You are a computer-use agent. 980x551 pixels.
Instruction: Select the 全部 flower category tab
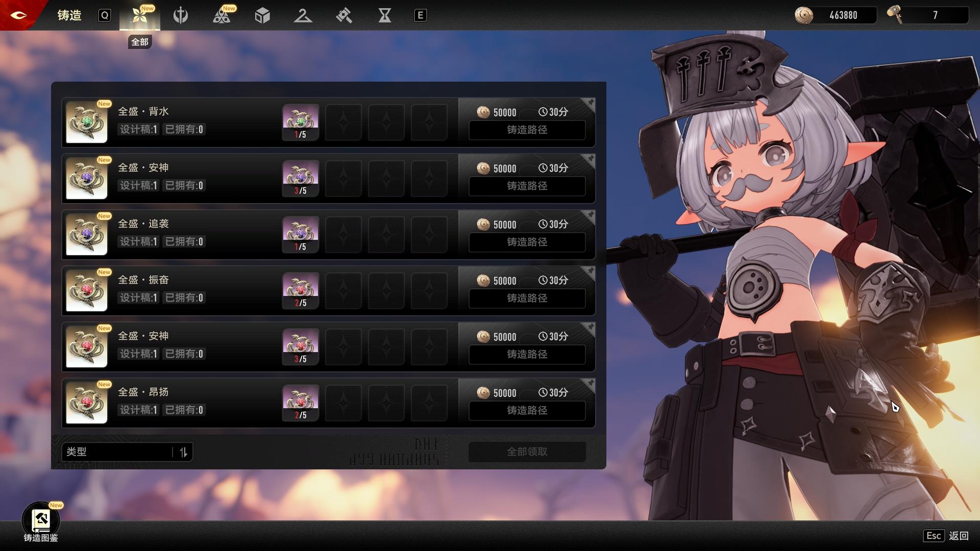pos(139,15)
